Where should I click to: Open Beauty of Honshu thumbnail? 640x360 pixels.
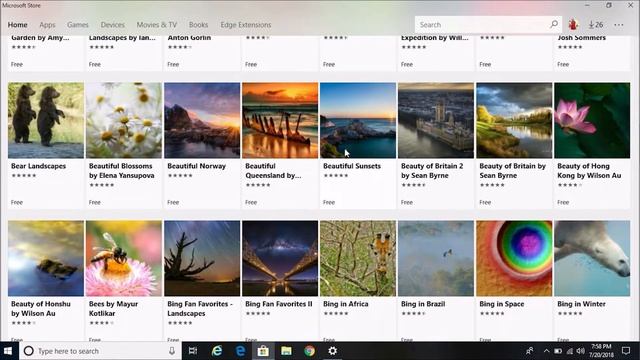tap(46, 258)
